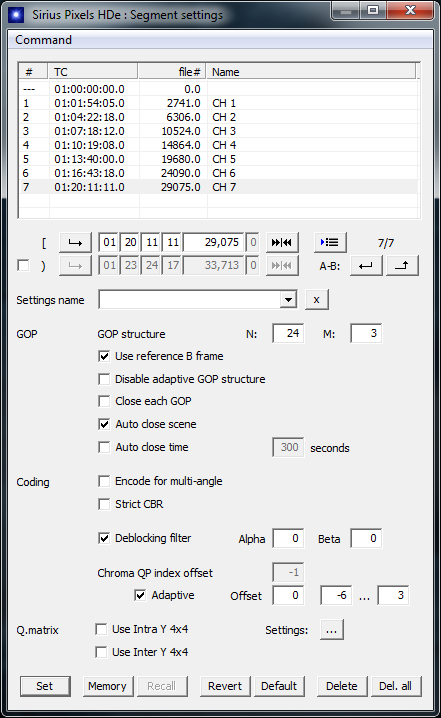Click the Sirius Pixels application icon in the title bar
The width and height of the screenshot is (441, 718).
(x=16, y=15)
